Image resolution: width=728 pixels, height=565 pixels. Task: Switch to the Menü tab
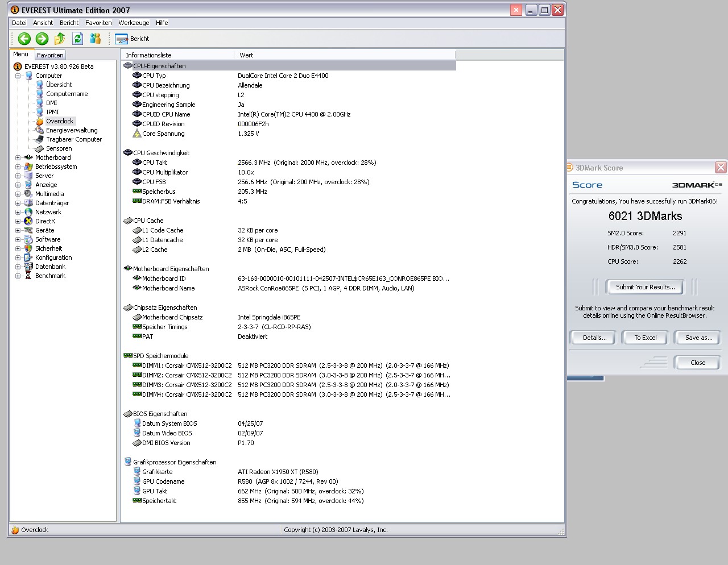pyautogui.click(x=21, y=55)
